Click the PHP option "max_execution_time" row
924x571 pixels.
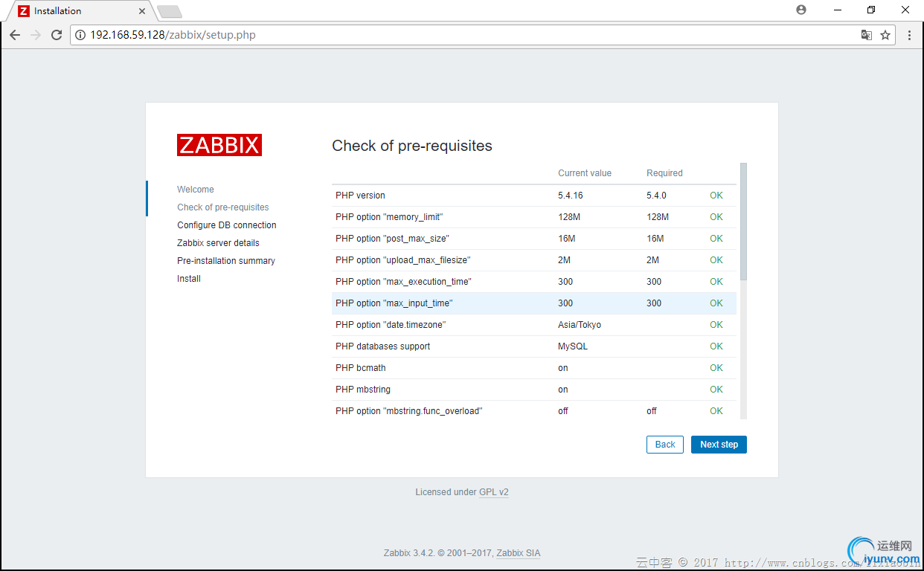coord(534,282)
